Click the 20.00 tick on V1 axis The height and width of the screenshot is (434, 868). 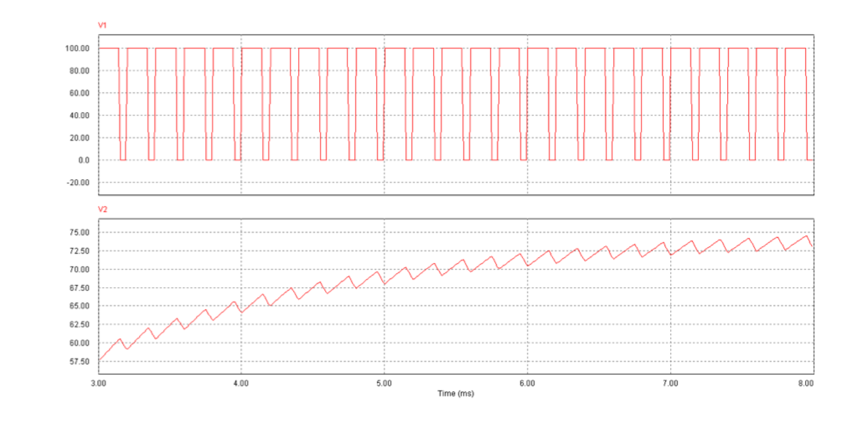tap(79, 138)
